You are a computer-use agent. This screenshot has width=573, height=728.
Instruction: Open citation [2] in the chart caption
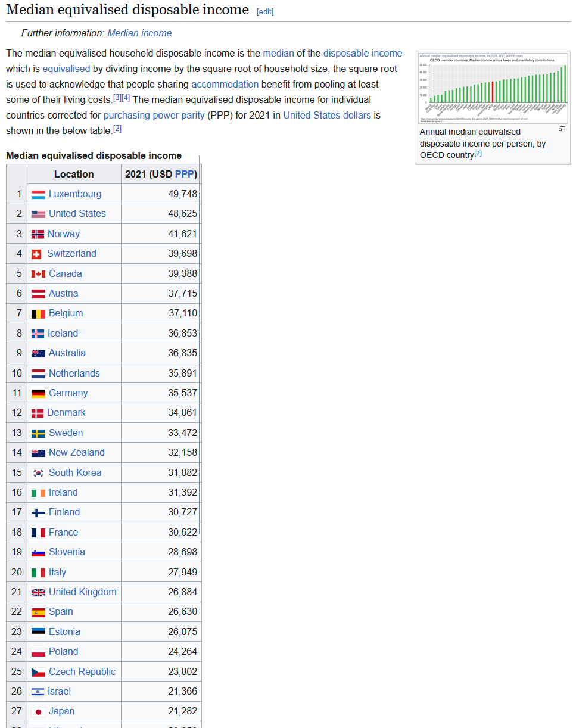tap(478, 154)
